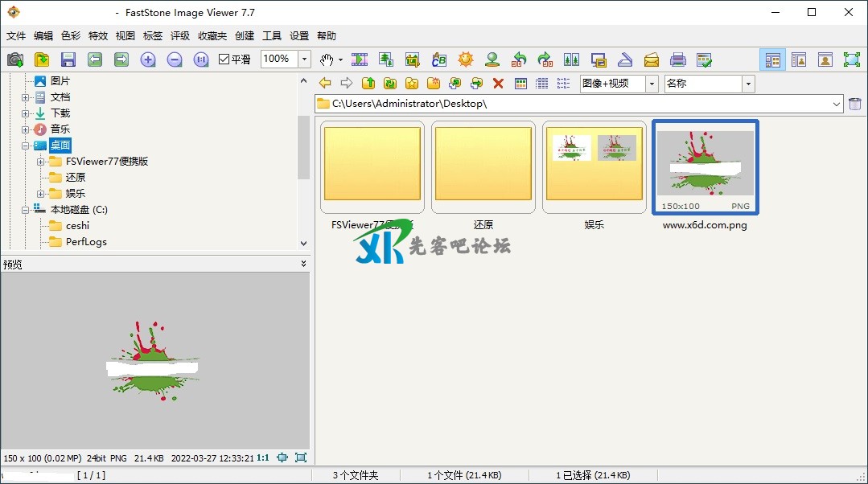Switch to thumbnails view mode
Image resolution: width=868 pixels, height=484 pixels.
pos(520,84)
